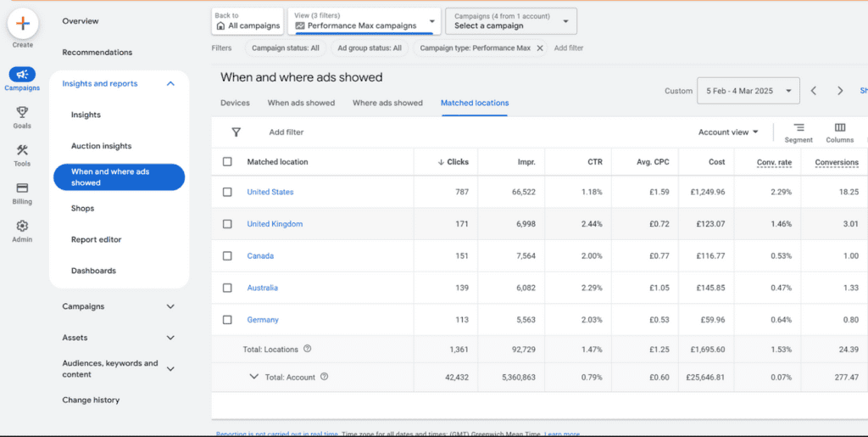Click the Create plus button
Image resolution: width=868 pixels, height=437 pixels.
23,24
